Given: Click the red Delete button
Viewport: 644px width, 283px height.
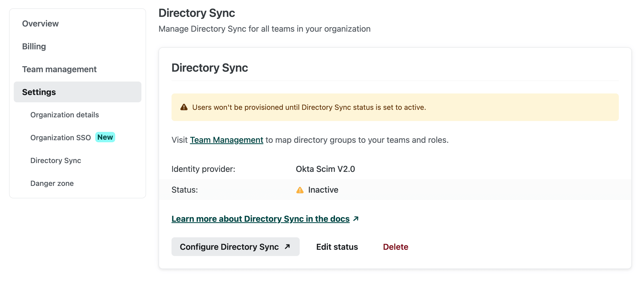Looking at the screenshot, I should 395,247.
